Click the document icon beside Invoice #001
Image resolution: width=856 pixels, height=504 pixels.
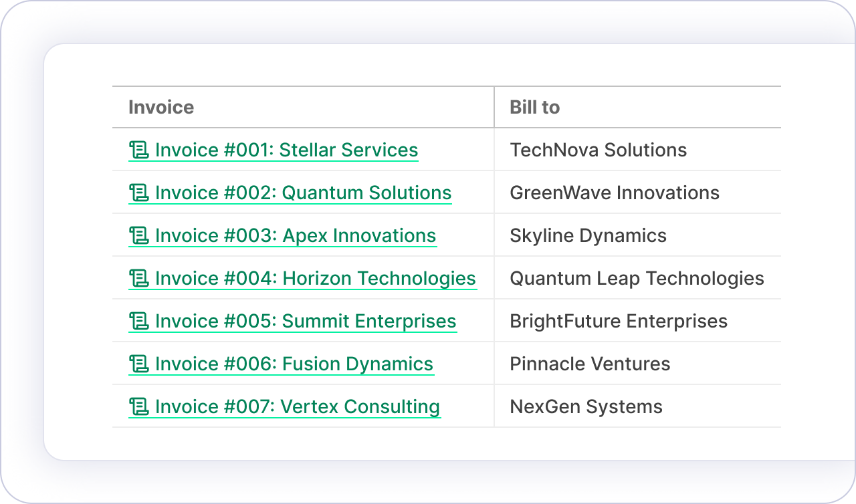tap(138, 150)
